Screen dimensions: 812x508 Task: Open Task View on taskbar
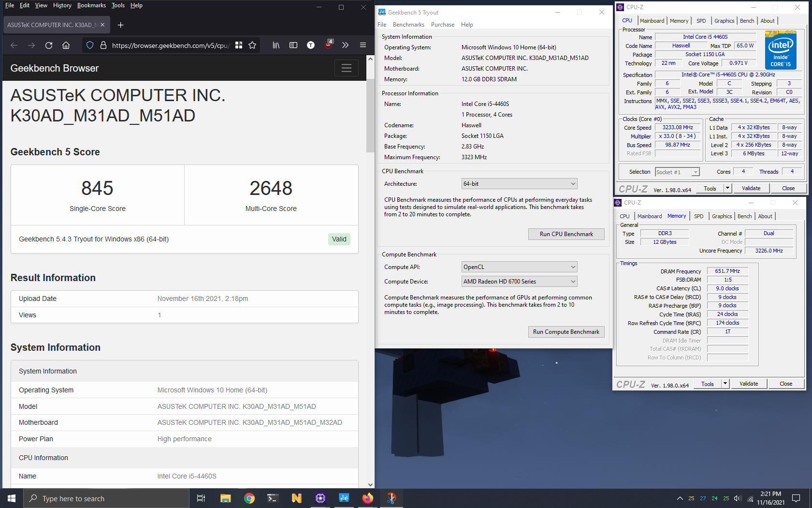pyautogui.click(x=201, y=498)
